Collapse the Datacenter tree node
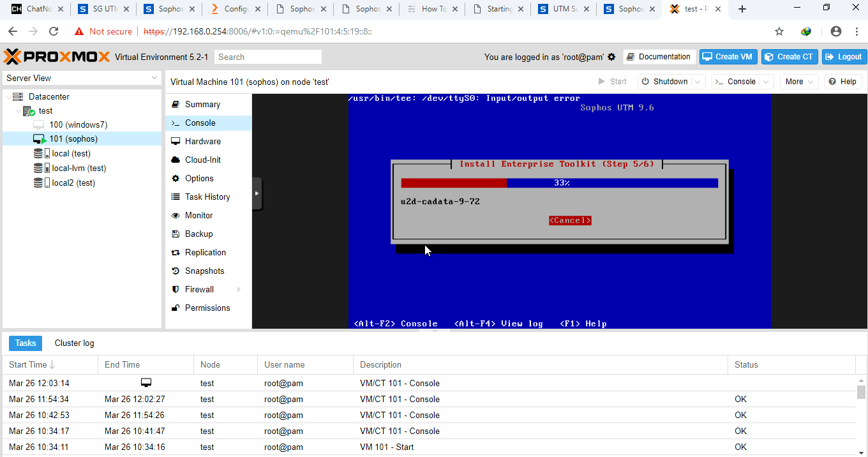The height and width of the screenshot is (457, 868). click(x=8, y=96)
